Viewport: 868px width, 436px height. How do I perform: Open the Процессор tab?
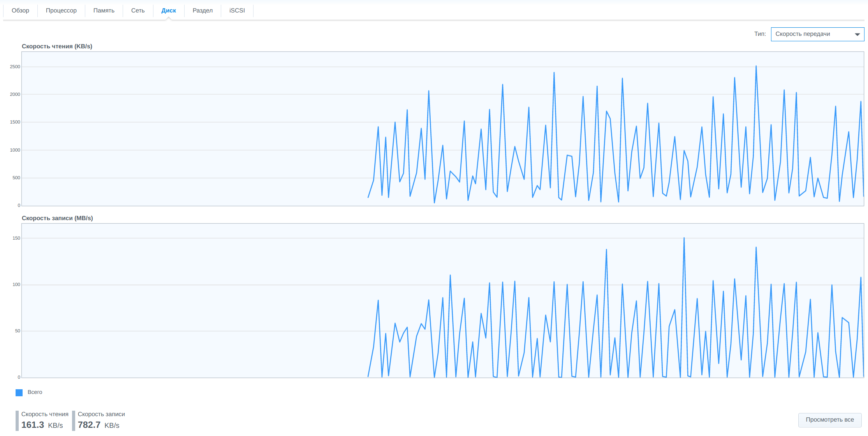[61, 11]
